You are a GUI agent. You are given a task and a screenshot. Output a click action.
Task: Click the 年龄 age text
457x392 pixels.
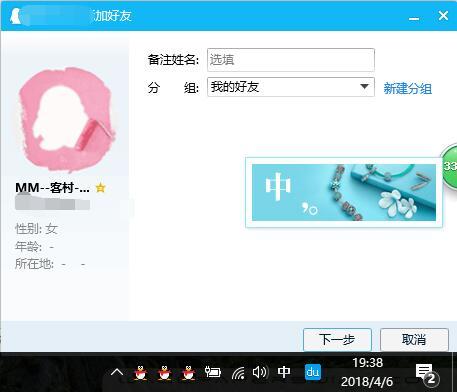click(x=34, y=247)
